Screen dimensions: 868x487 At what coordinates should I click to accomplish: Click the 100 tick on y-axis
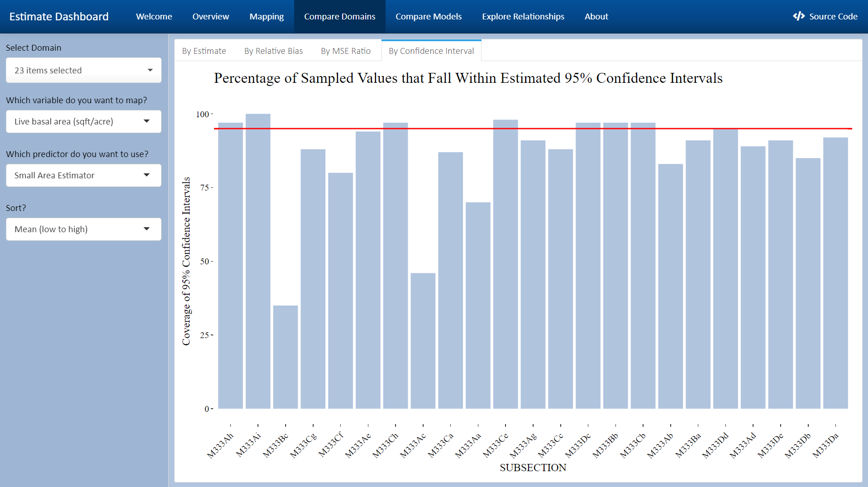click(x=202, y=114)
